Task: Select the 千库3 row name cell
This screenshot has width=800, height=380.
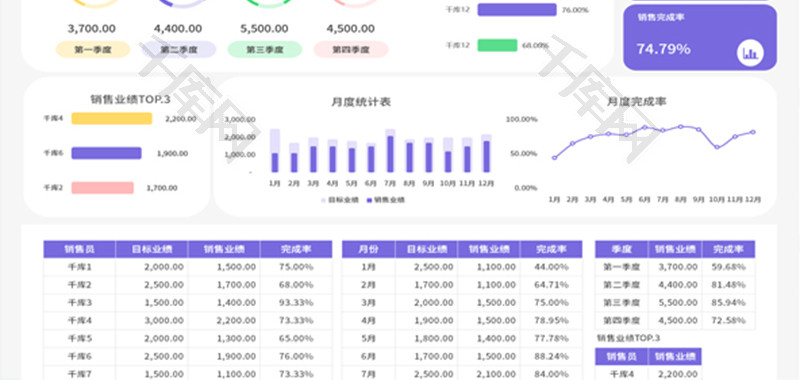Action: point(80,302)
